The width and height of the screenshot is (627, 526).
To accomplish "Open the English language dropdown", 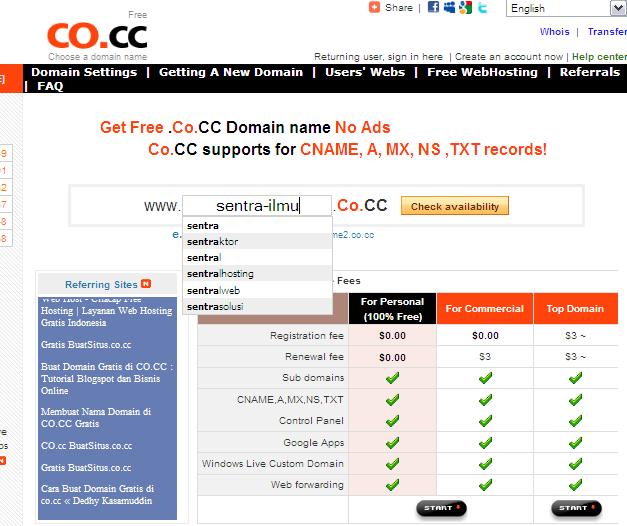I will coord(566,8).
